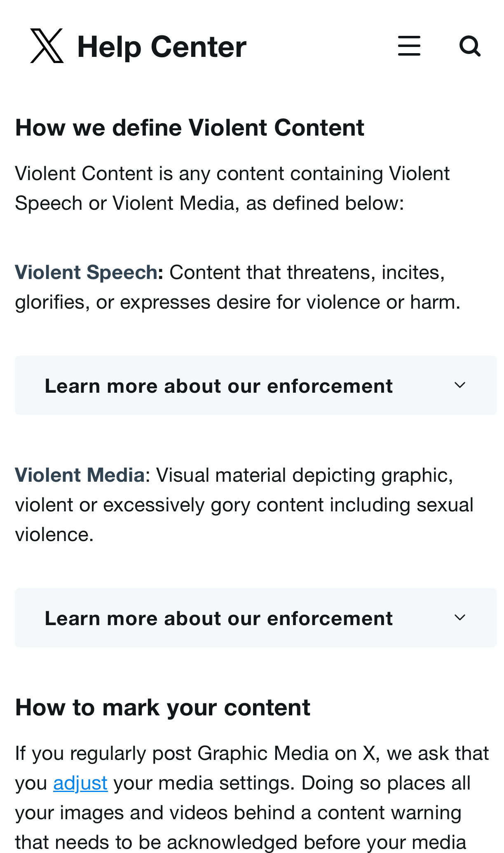Screen dimensions: 504x853
Task: Click 'How we define Violent Content' heading
Action: [190, 128]
